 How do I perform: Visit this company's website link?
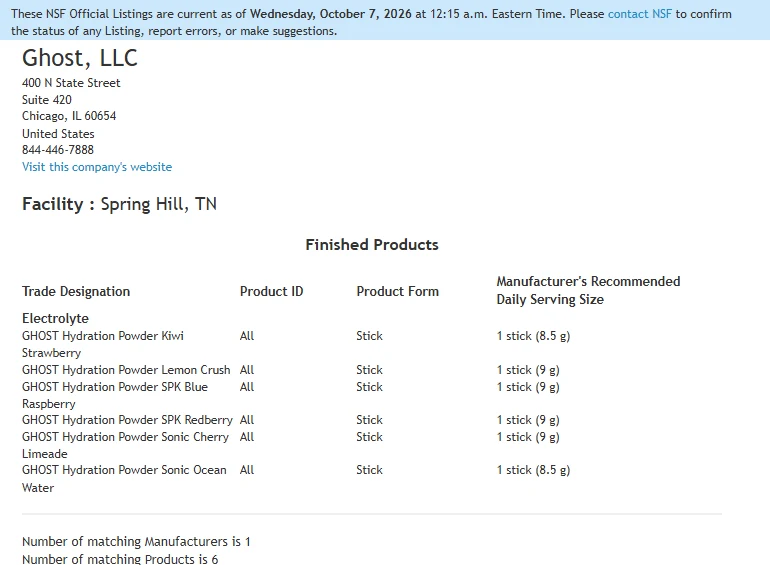click(97, 167)
